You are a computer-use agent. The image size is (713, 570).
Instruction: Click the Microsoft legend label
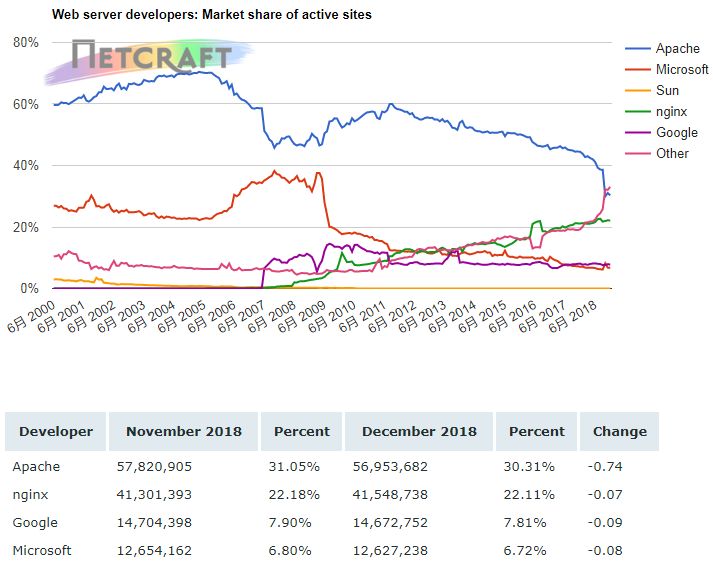[682, 70]
